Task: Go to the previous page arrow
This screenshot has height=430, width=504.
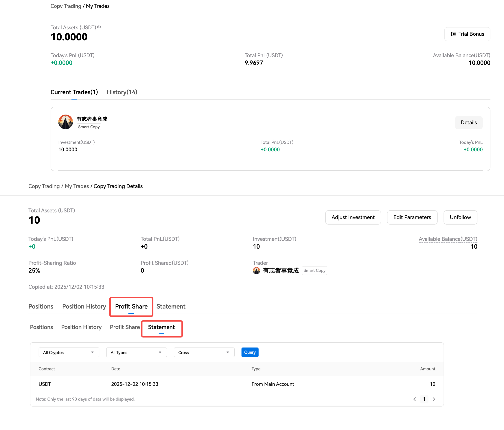Action: (415, 399)
